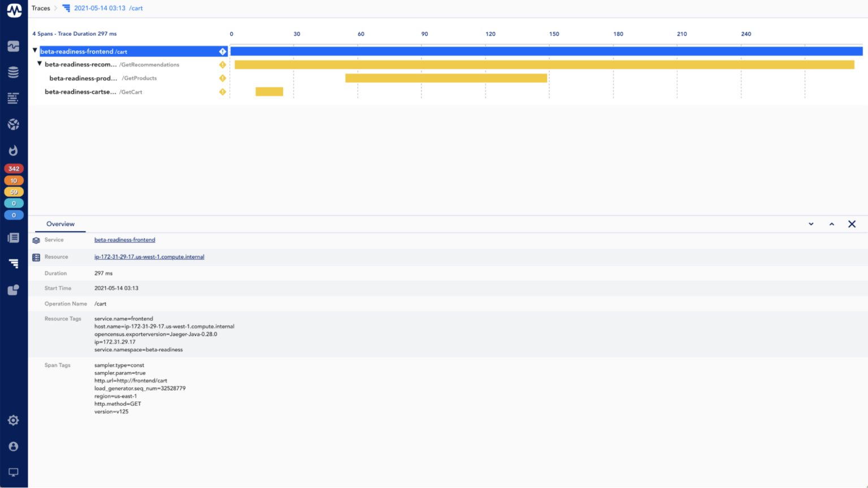Collapse the beta-readiness-recom GetRecommendations span
Image resolution: width=868 pixels, height=488 pixels.
39,64
